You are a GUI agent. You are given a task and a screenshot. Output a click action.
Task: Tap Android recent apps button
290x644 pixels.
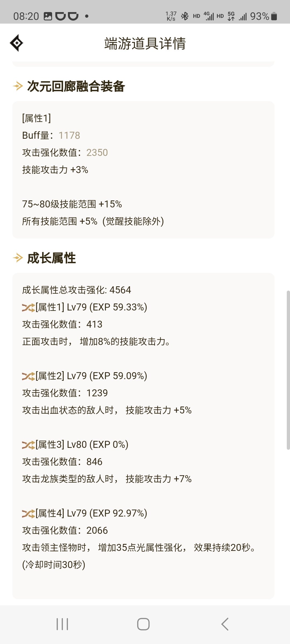(62, 624)
